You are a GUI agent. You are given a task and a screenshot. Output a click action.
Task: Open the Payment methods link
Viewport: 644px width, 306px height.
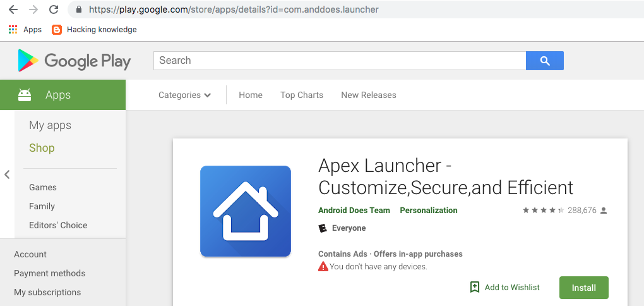(x=50, y=274)
